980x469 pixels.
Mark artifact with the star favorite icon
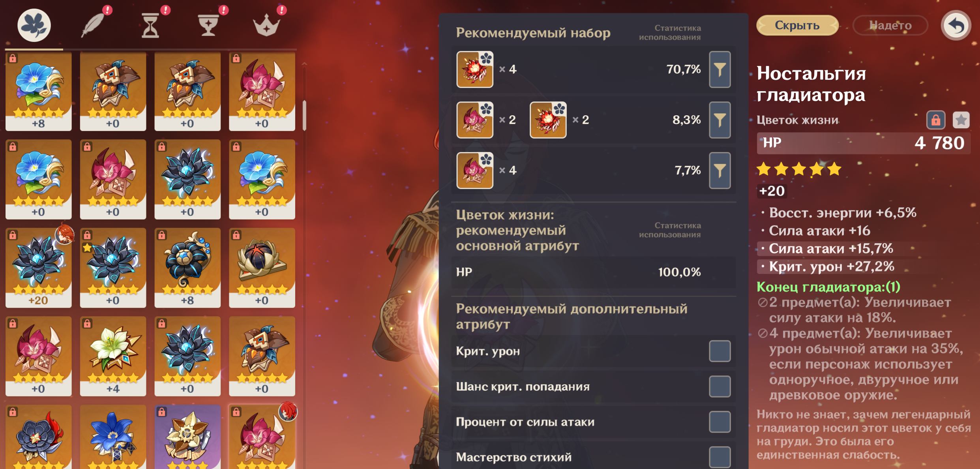961,120
